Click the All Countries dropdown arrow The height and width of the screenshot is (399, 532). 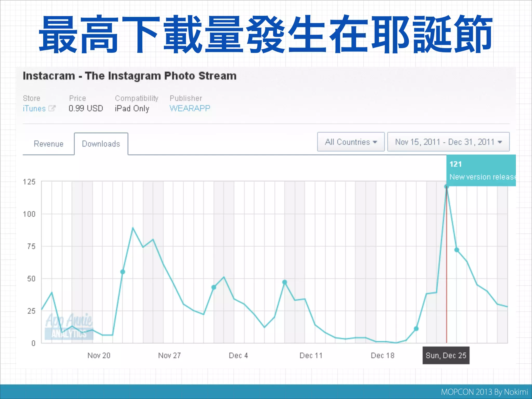(x=375, y=142)
